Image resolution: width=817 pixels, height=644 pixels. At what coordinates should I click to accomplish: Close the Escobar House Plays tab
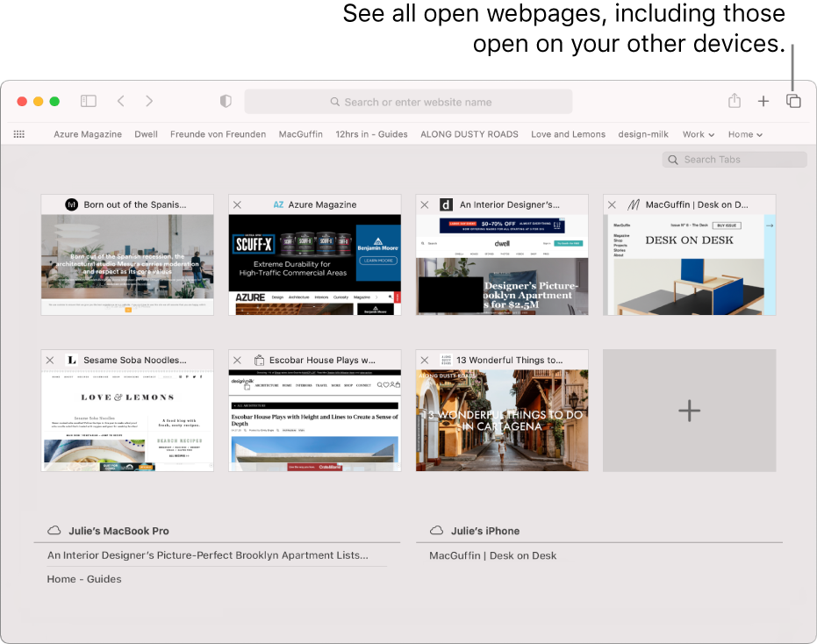click(x=237, y=360)
